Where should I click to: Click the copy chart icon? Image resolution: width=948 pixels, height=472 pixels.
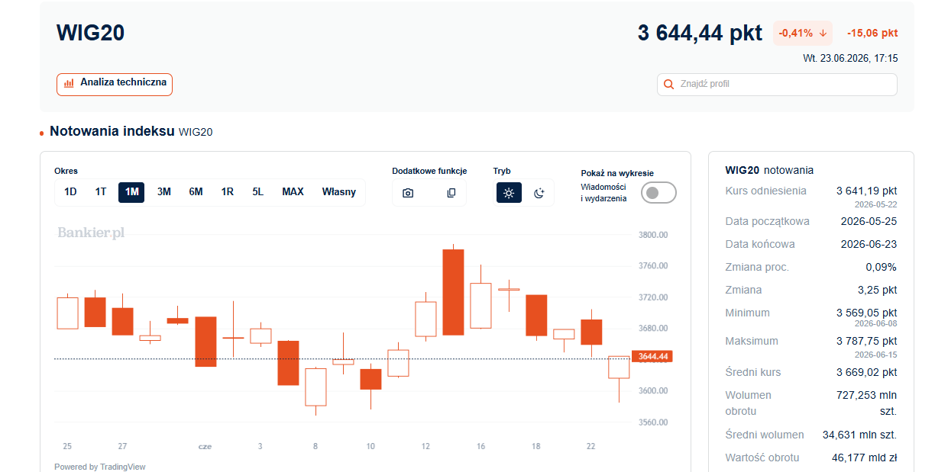tap(450, 193)
